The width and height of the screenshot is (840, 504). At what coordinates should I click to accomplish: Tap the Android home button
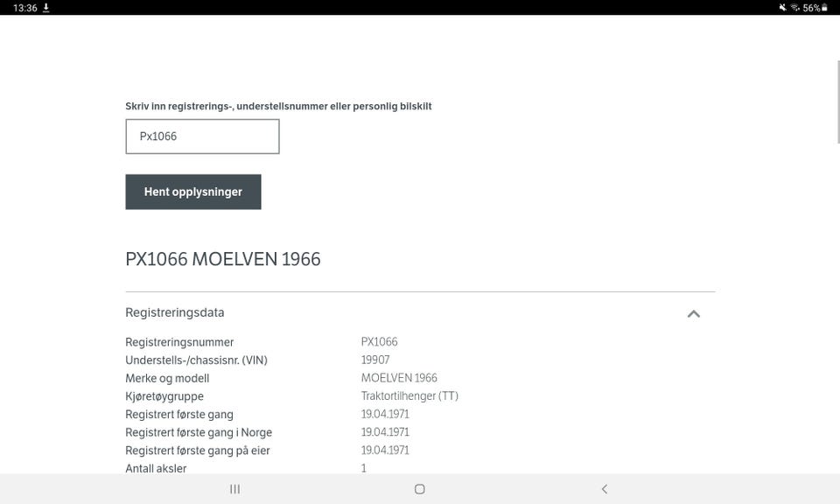(x=419, y=489)
